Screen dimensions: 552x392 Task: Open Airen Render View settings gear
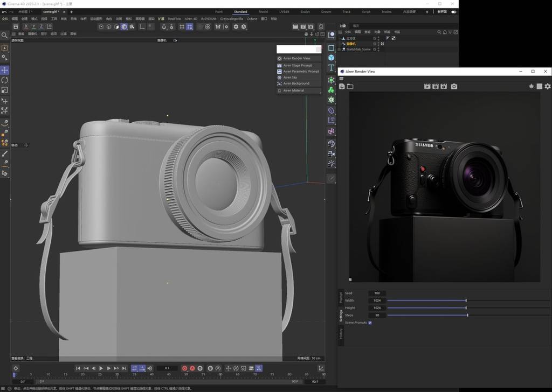[x=548, y=86]
